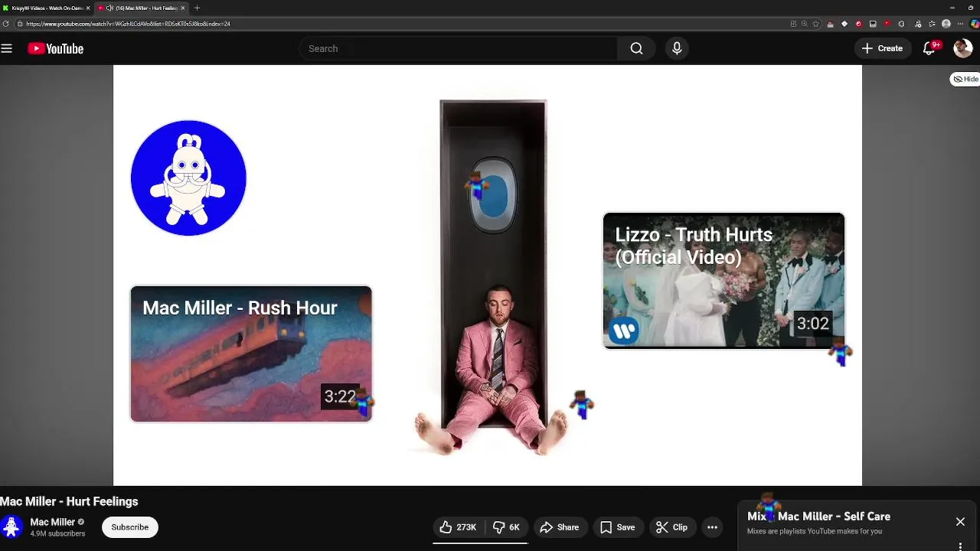
Task: Bookmark this page with the star icon
Action: (x=815, y=24)
